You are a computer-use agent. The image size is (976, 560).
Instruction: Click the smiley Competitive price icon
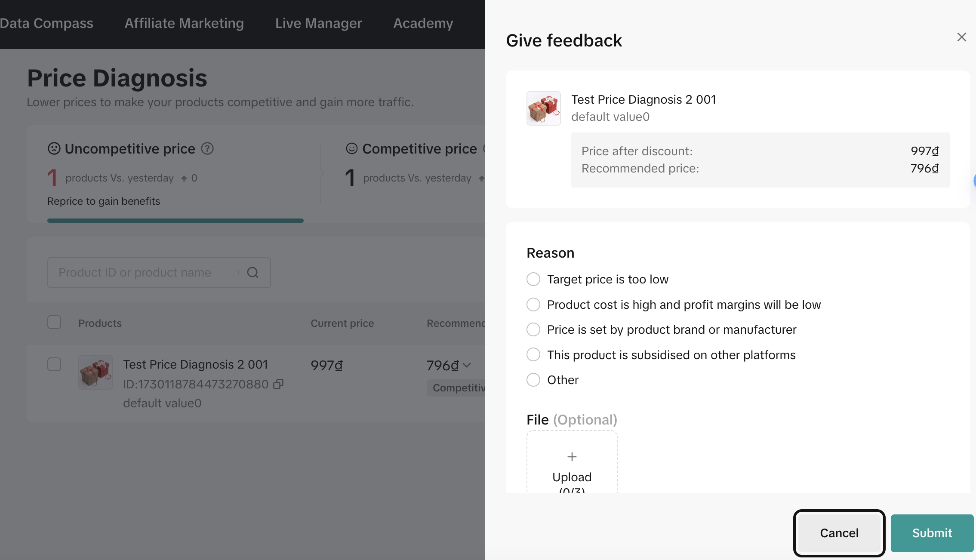351,149
